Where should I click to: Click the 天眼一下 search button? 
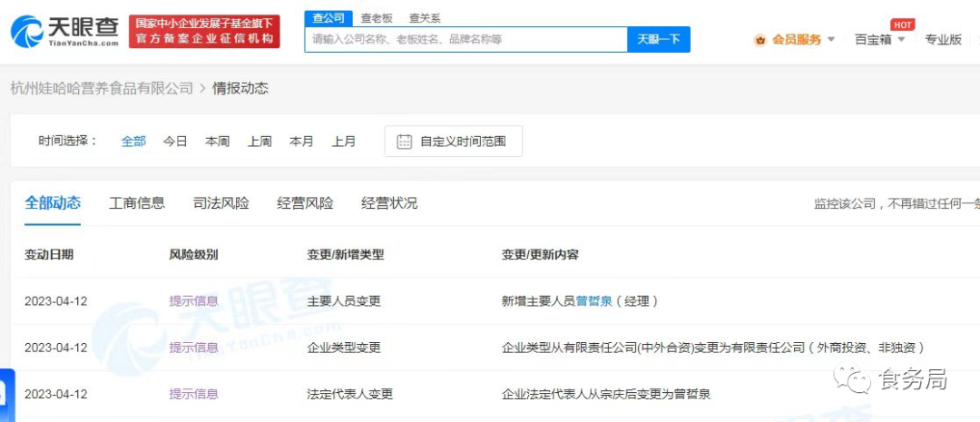tap(659, 39)
